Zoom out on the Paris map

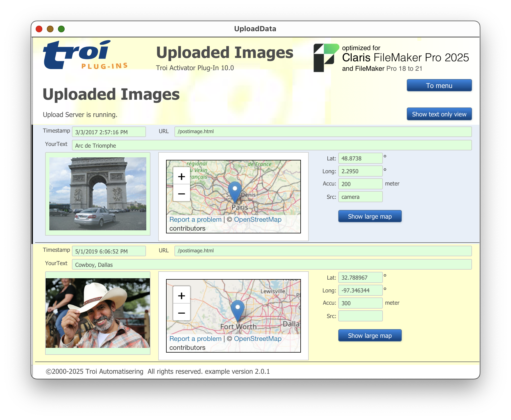[x=181, y=193]
